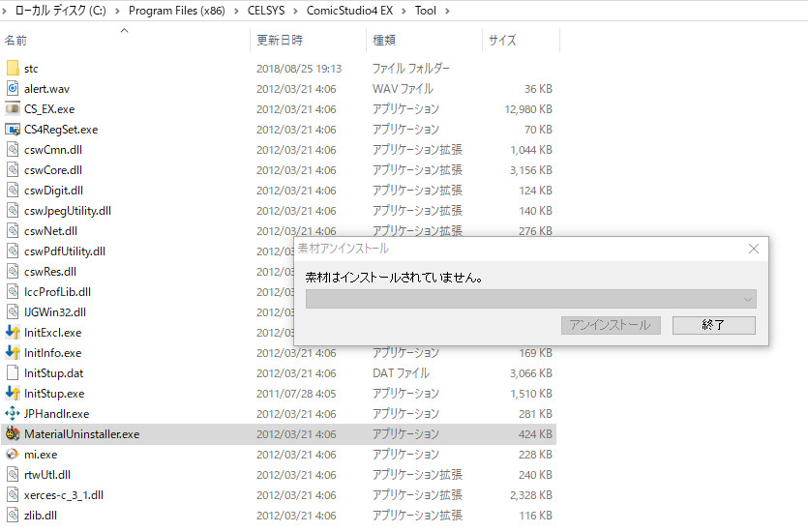
Task: Click the stc folder icon
Action: pos(13,68)
